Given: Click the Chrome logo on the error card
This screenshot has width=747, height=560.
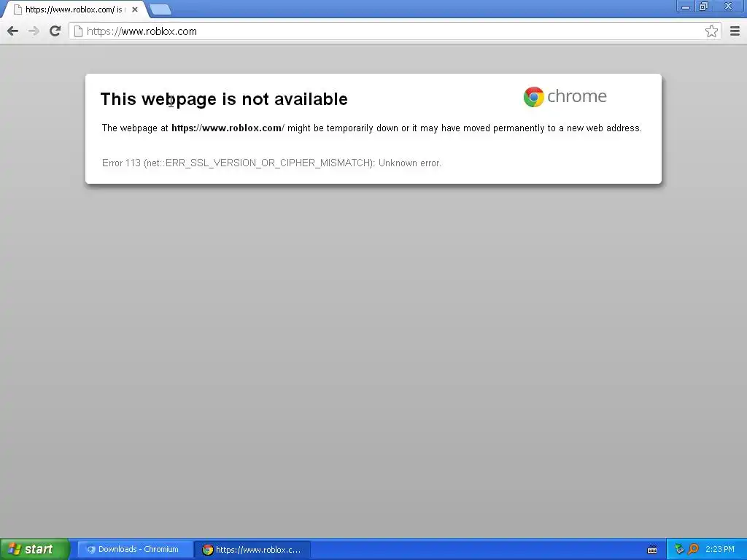Looking at the screenshot, I should tap(565, 97).
